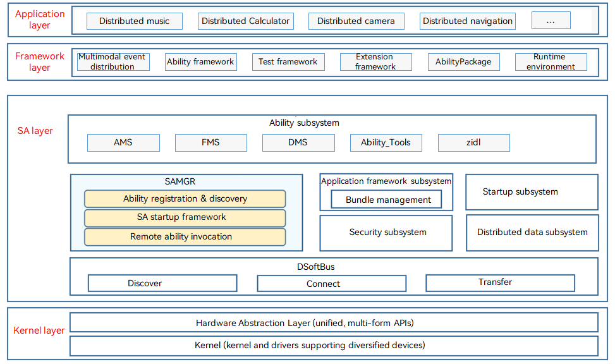Viewport: 615px width, 364px height.
Task: Select the Multimodal event distribution box
Action: [x=113, y=61]
